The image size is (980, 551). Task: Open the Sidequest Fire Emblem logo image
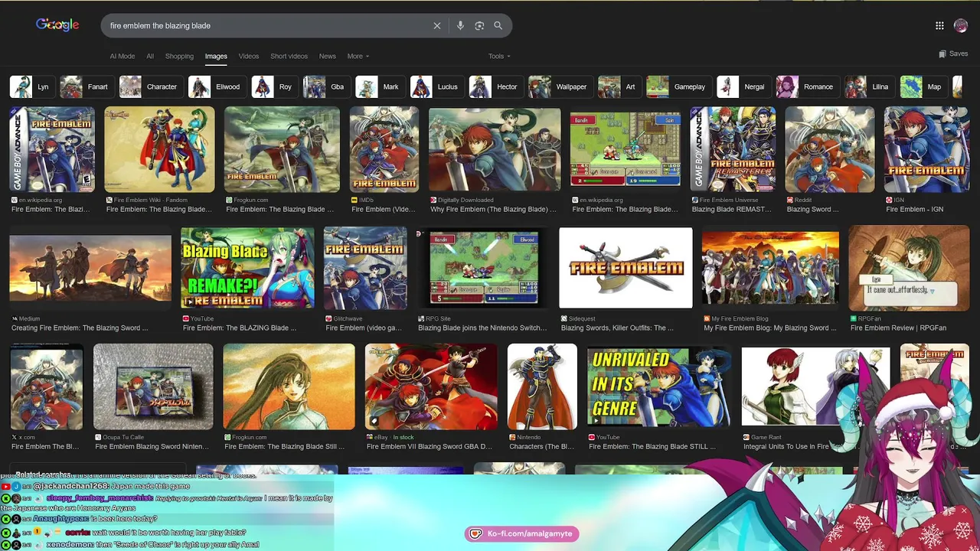point(626,268)
